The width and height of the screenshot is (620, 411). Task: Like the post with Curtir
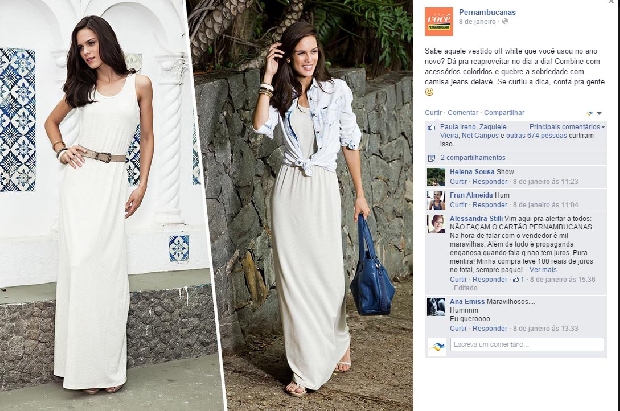click(x=433, y=112)
